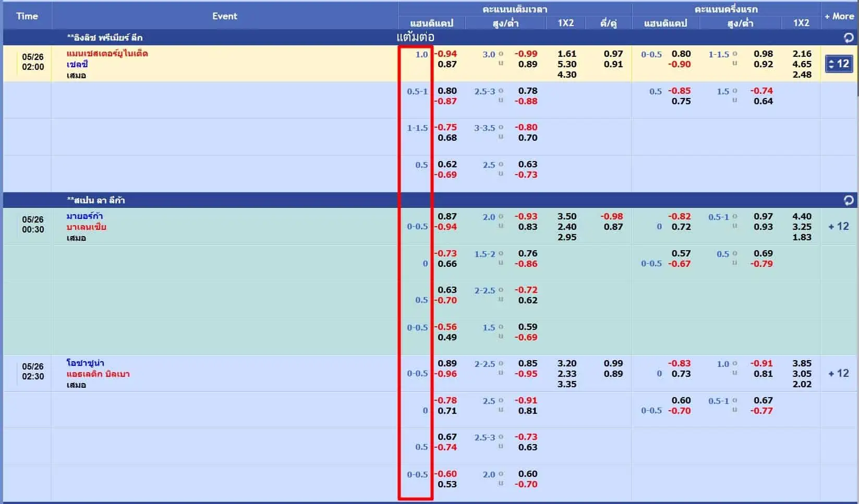Screen dimensions: 859x504
Task: Open the แมนเชสเตอร์ยูไนเต็ด team name
Action: [x=107, y=53]
